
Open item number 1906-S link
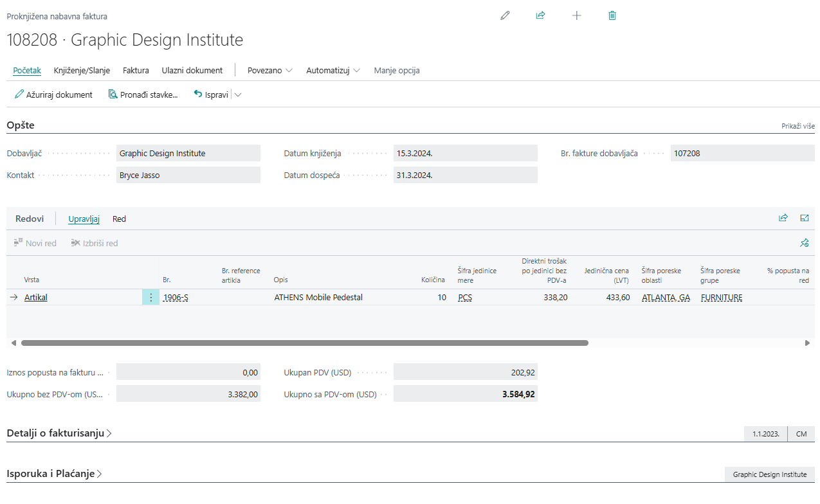click(176, 298)
